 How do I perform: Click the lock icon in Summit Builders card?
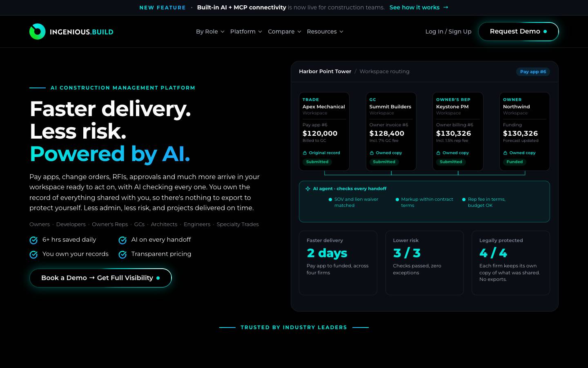point(372,153)
